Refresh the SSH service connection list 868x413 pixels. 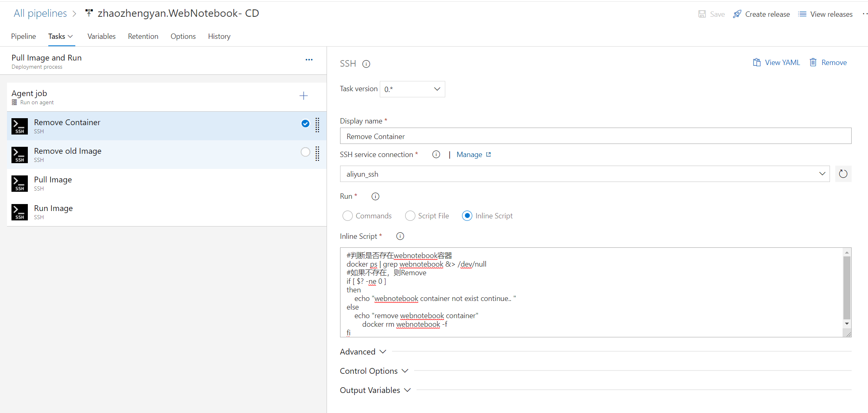pos(843,174)
